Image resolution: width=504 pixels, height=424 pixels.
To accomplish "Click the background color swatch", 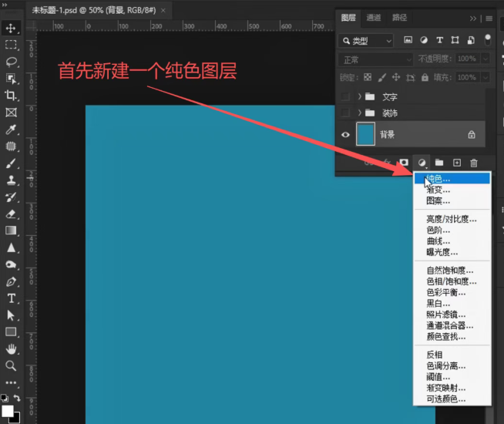I will 16,419.
